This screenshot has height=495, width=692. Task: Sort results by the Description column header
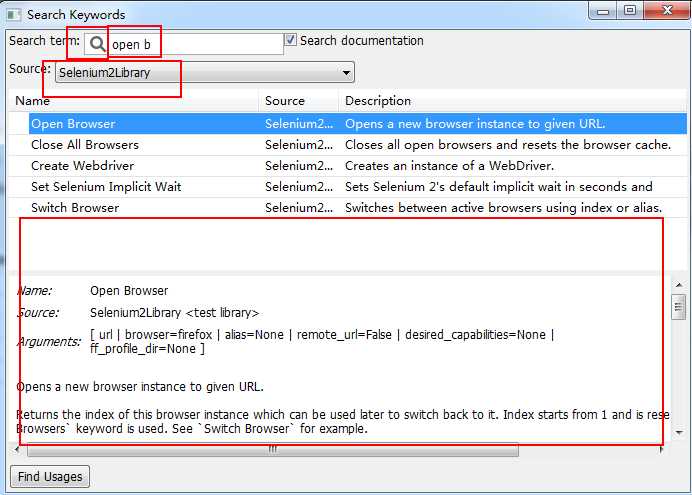512,101
